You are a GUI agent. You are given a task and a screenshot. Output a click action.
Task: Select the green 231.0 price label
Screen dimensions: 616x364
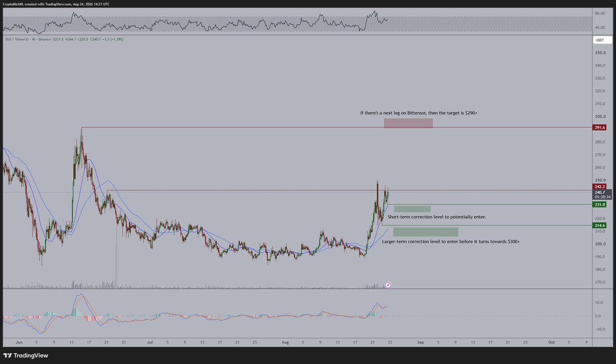(x=600, y=204)
